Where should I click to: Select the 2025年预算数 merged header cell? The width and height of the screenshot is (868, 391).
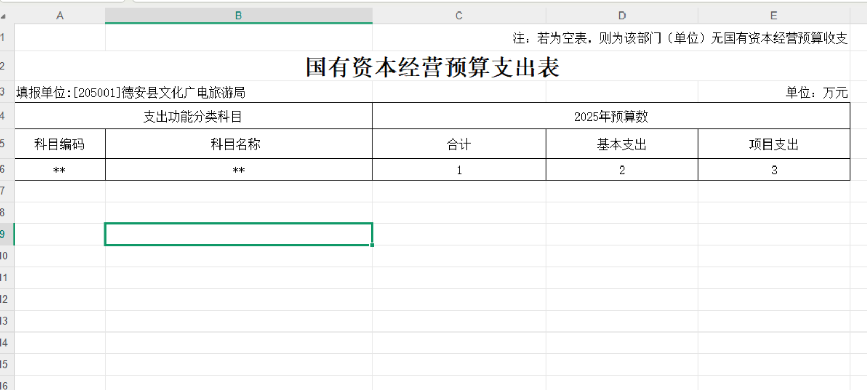pyautogui.click(x=611, y=116)
